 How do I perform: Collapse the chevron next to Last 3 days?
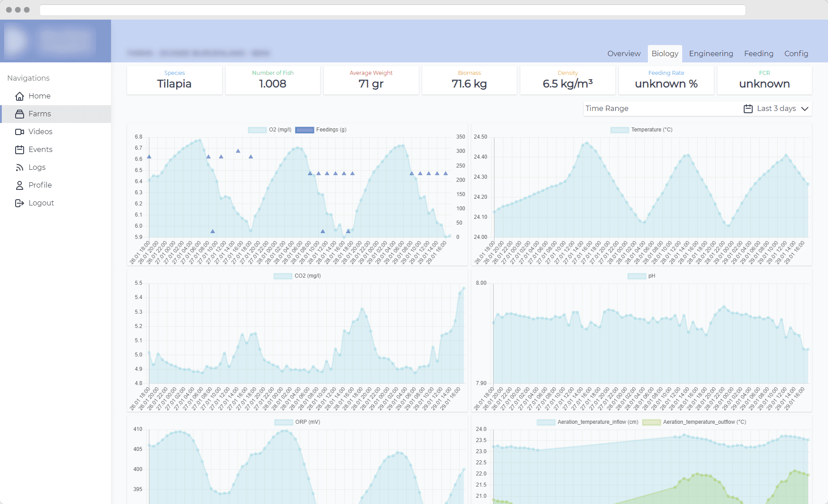tap(805, 108)
